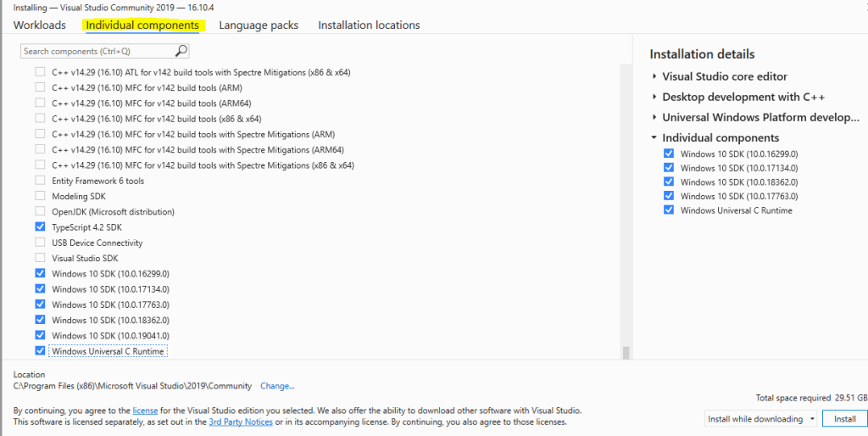
Task: Uncheck Windows 10 SDK (10.0.17763.0) in component list
Action: (x=40, y=305)
